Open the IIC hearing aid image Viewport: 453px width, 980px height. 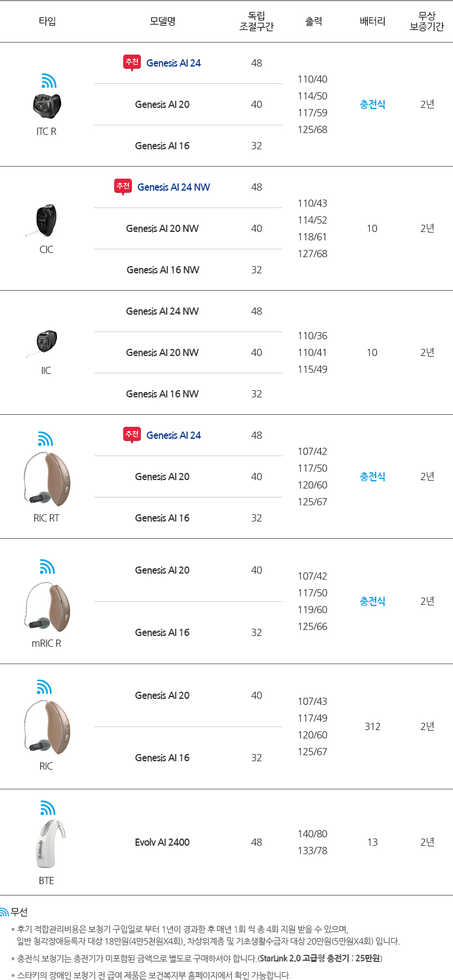pos(45,342)
